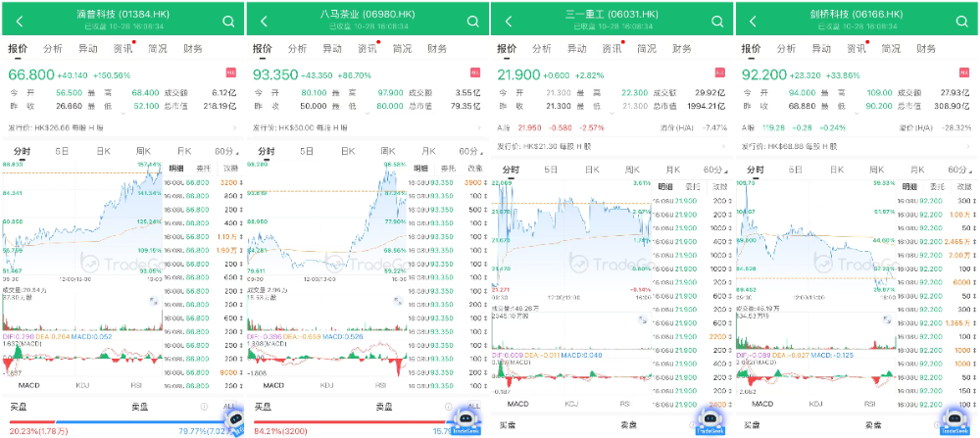Image resolution: width=980 pixels, height=438 pixels.
Task: Expand the 八马茶业 chart to fullscreen
Action: pyautogui.click(x=398, y=301)
